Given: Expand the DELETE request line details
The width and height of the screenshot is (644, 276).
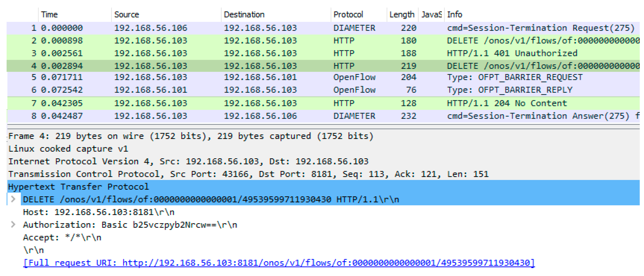Looking at the screenshot, I should (13, 199).
